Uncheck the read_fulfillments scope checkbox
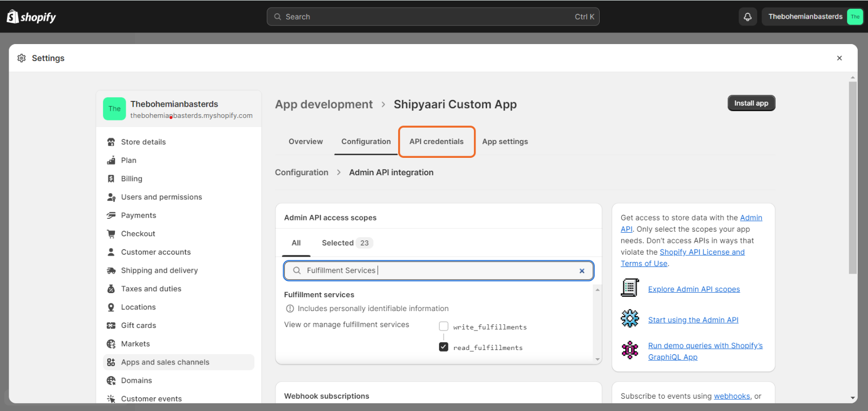Viewport: 868px width, 411px height. coord(444,347)
